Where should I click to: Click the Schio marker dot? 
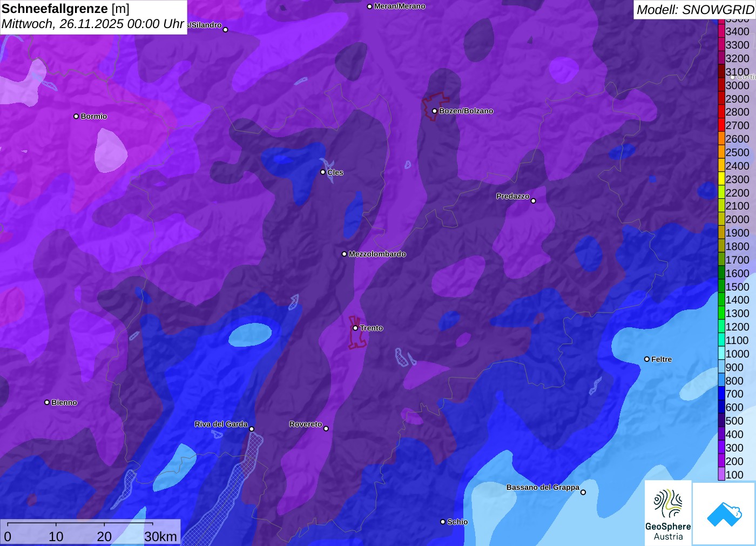[443, 522]
